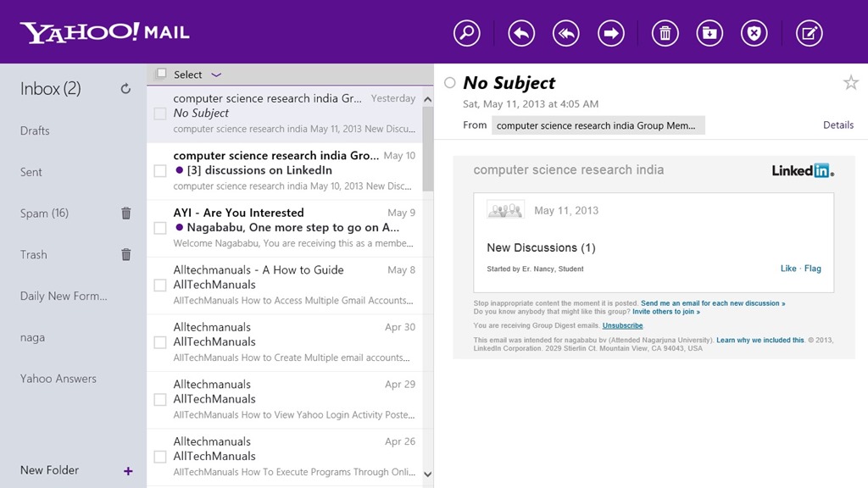Move message with the folder icon
The image size is (868, 488).
point(709,33)
